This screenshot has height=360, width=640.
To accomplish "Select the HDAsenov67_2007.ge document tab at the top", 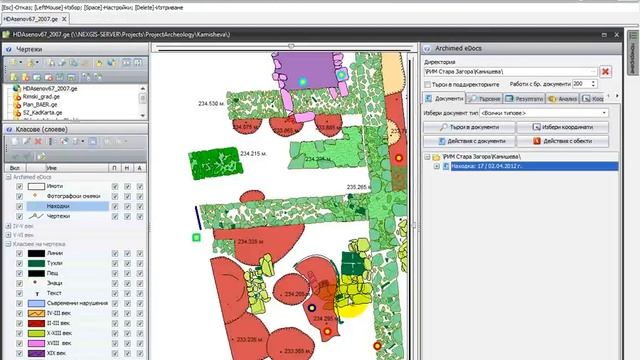I will (35, 19).
